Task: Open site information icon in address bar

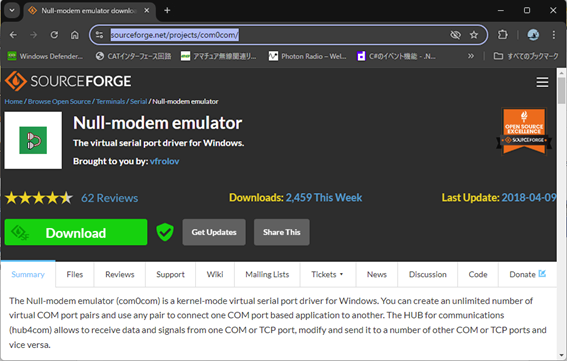Action: [x=99, y=35]
